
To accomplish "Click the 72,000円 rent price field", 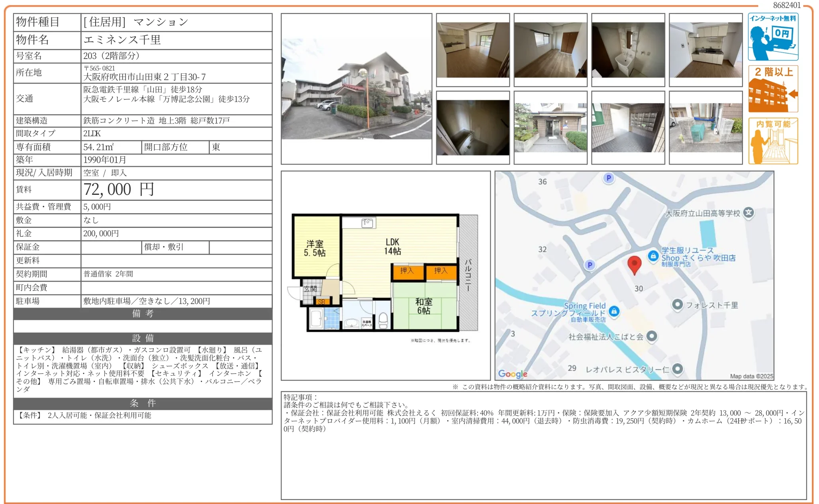I will pyautogui.click(x=119, y=190).
